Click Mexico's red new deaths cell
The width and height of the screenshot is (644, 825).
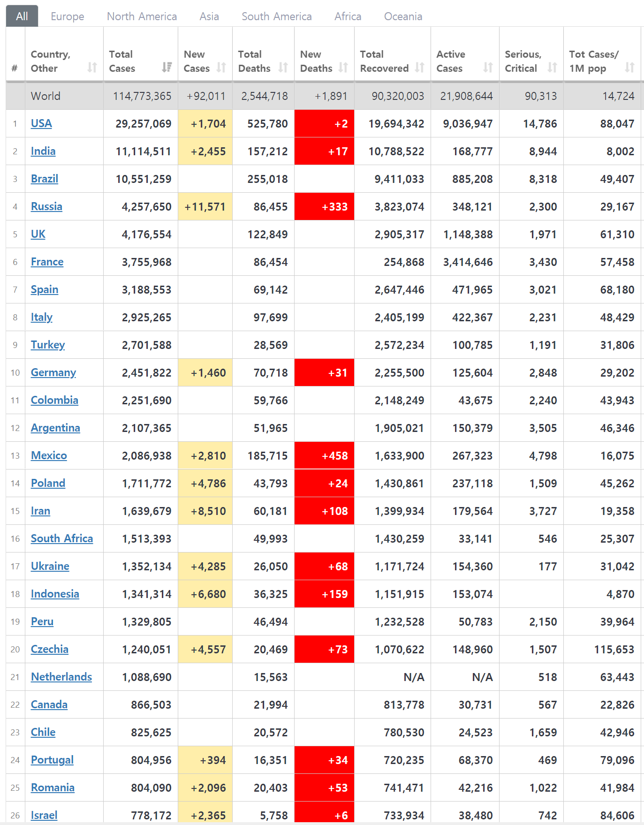(x=324, y=455)
